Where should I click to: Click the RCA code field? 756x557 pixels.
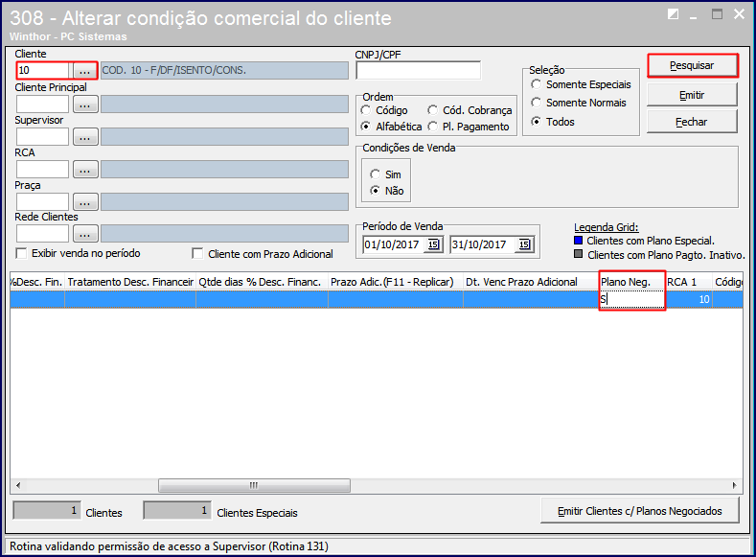point(43,170)
